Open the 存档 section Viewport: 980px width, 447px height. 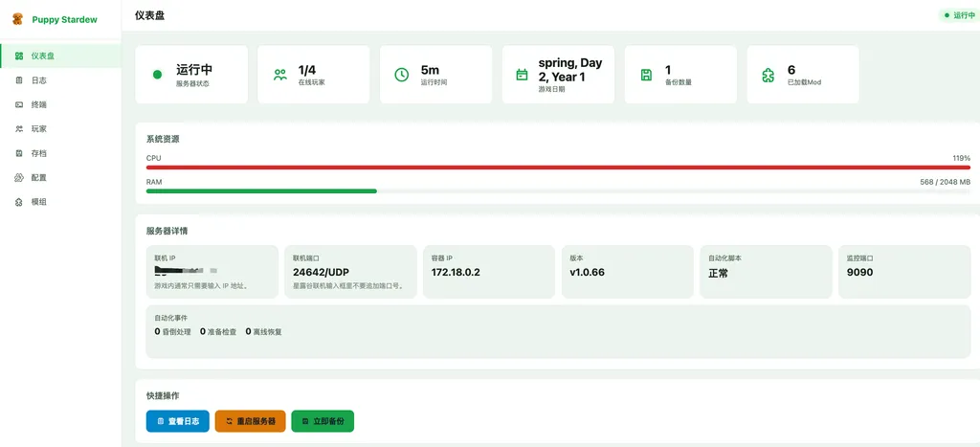click(x=60, y=153)
